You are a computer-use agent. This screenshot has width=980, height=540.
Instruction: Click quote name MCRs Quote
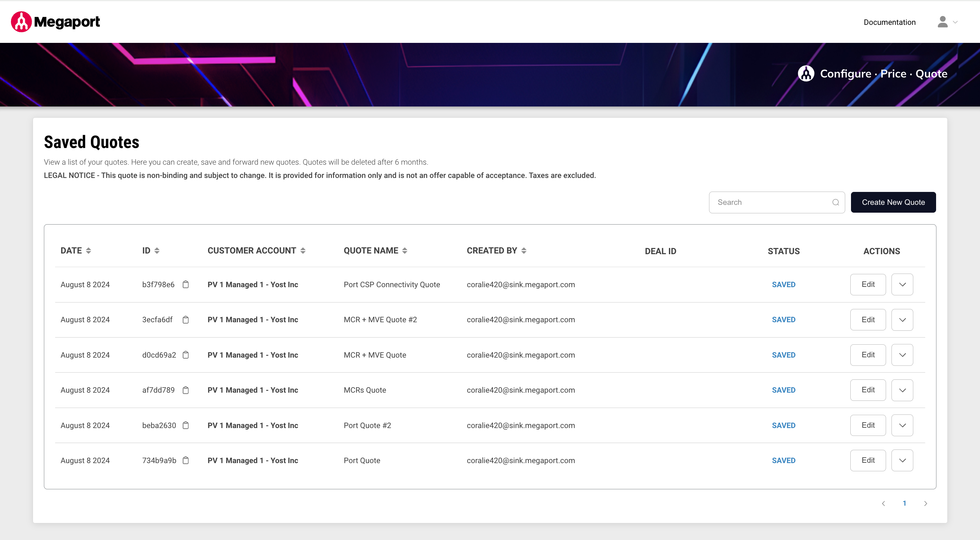click(x=365, y=390)
